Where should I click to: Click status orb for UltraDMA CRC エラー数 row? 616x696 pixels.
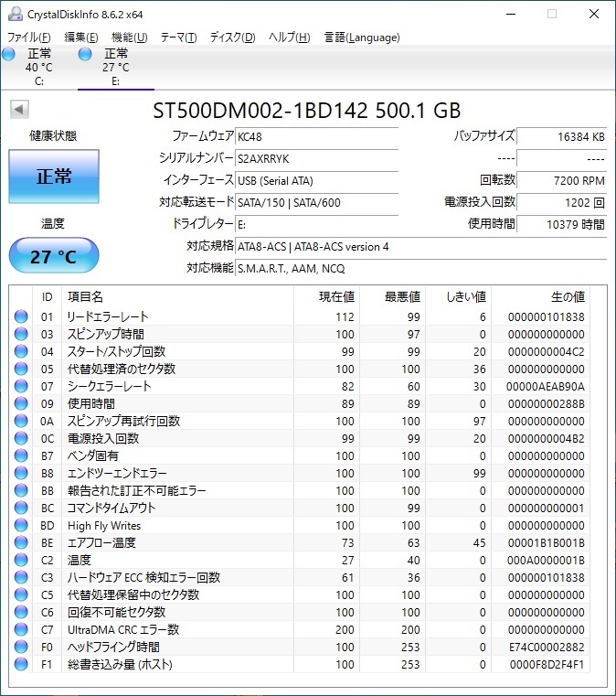(21, 629)
